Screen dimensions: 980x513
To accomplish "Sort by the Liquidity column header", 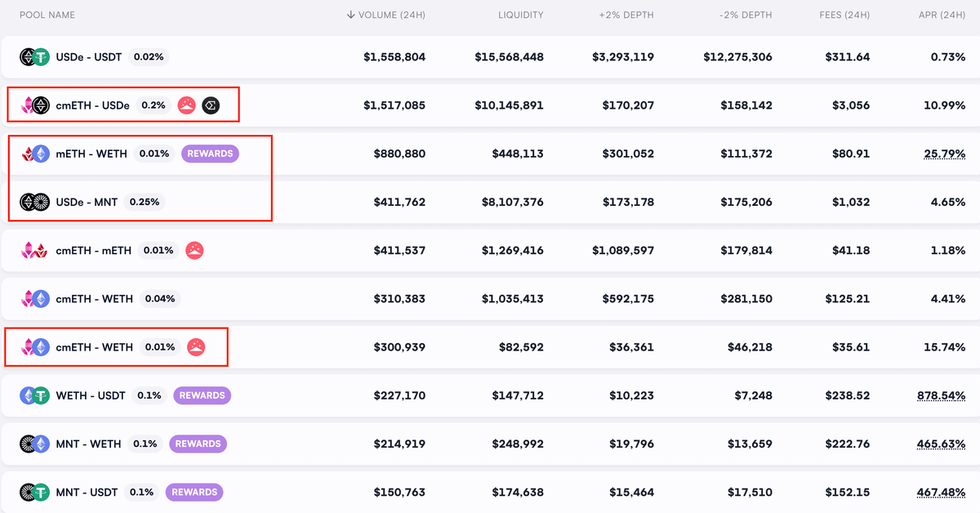I will click(520, 15).
